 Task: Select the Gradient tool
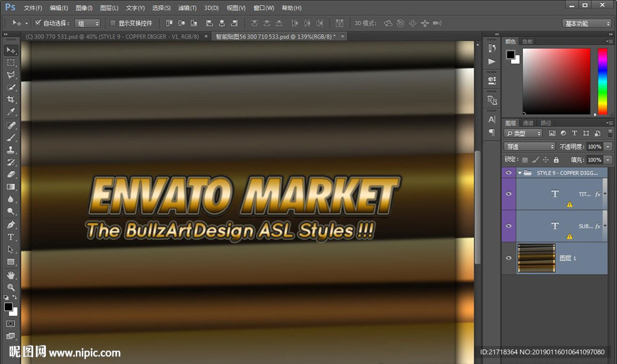click(x=11, y=187)
